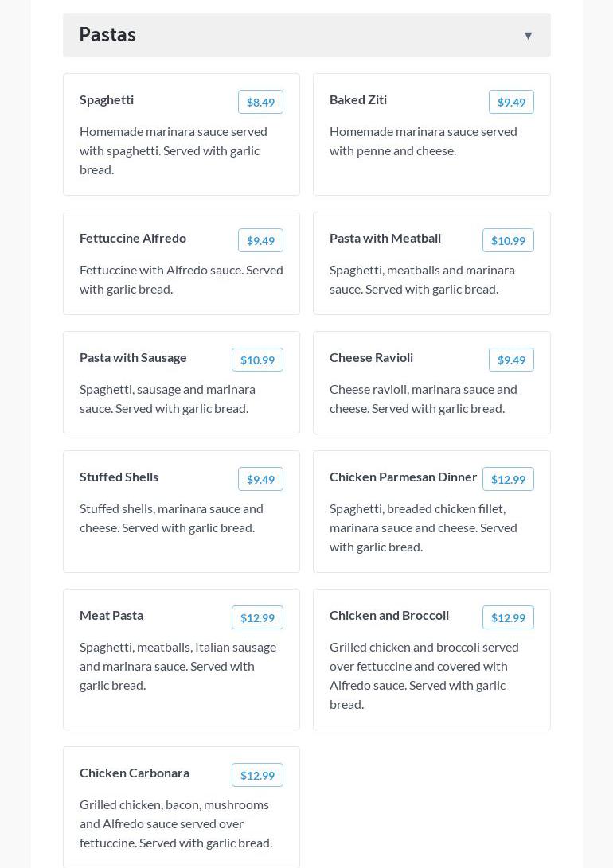This screenshot has width=613, height=868.
Task: Add Baked Ziti via $9.49 price
Action: [511, 102]
